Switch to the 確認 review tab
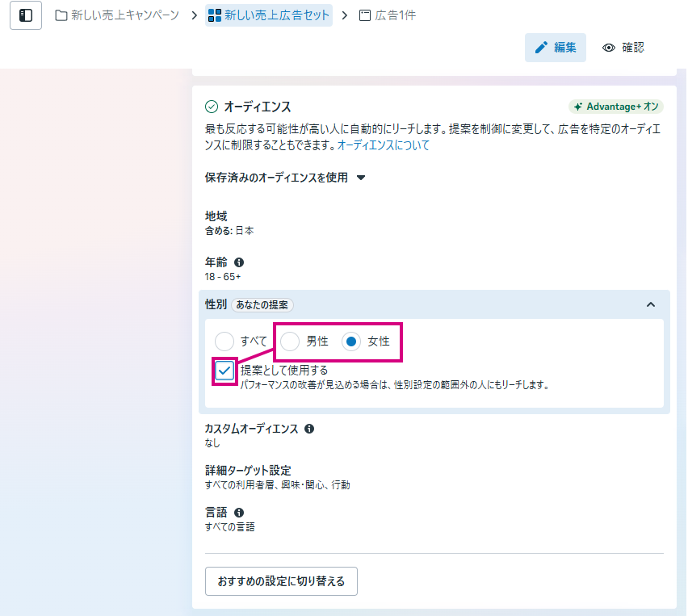This screenshot has height=616, width=688. [x=623, y=48]
